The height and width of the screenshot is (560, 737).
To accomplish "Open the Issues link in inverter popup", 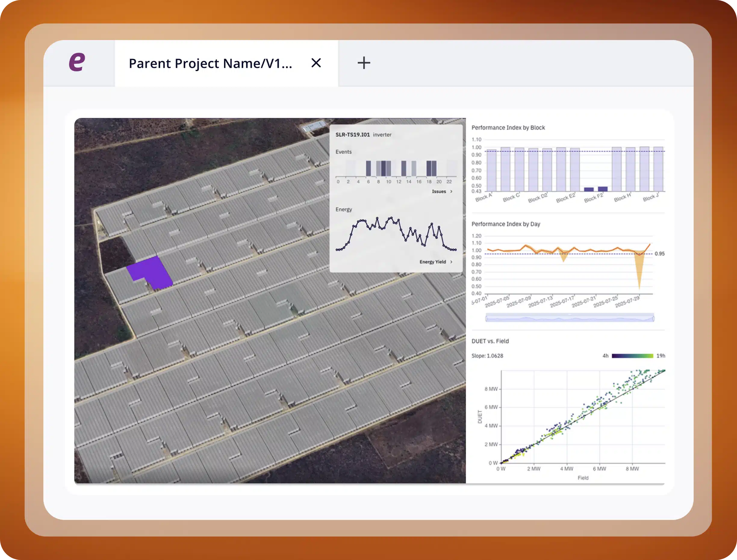I will tap(439, 191).
